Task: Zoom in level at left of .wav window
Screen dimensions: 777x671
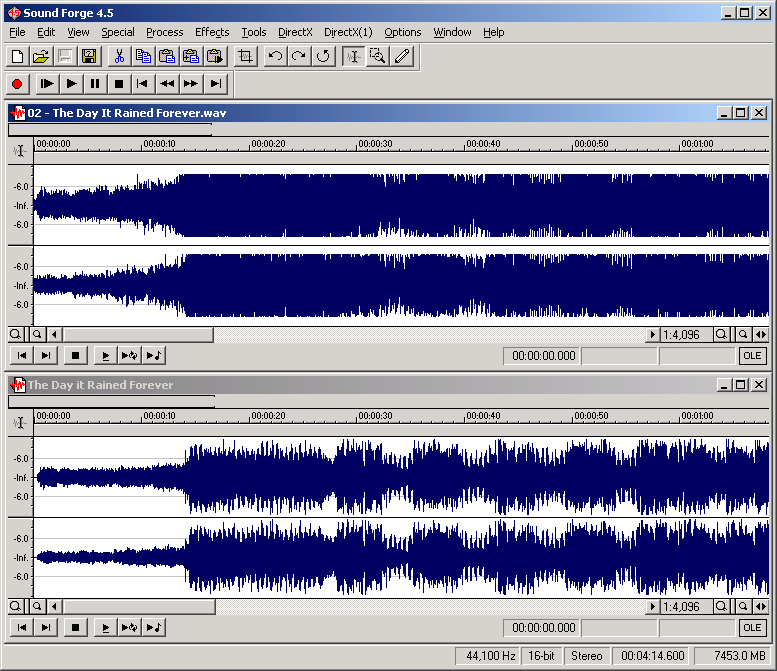Action: [15, 335]
